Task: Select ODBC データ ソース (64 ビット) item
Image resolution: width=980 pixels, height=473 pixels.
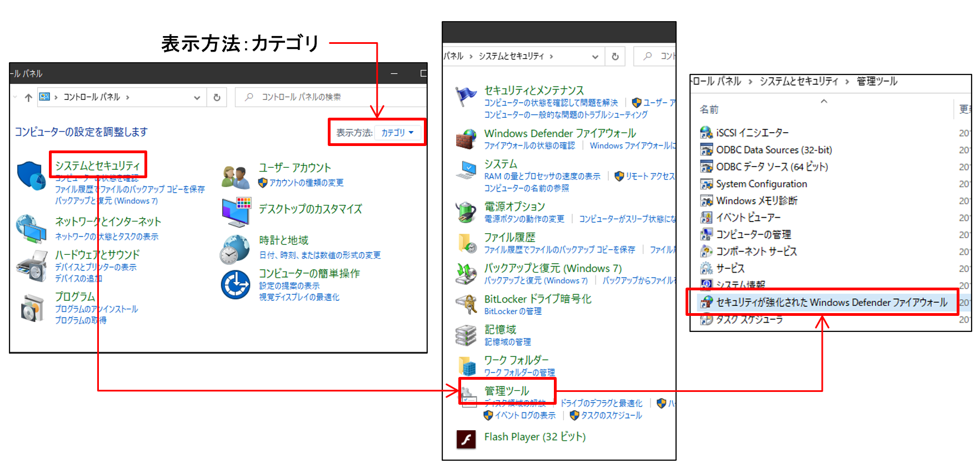Action: [772, 167]
